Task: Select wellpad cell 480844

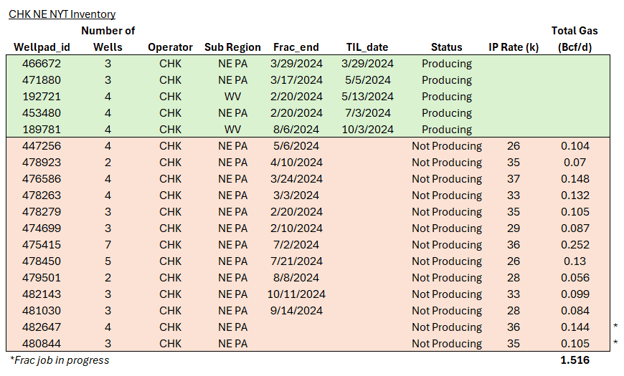Action: (41, 344)
